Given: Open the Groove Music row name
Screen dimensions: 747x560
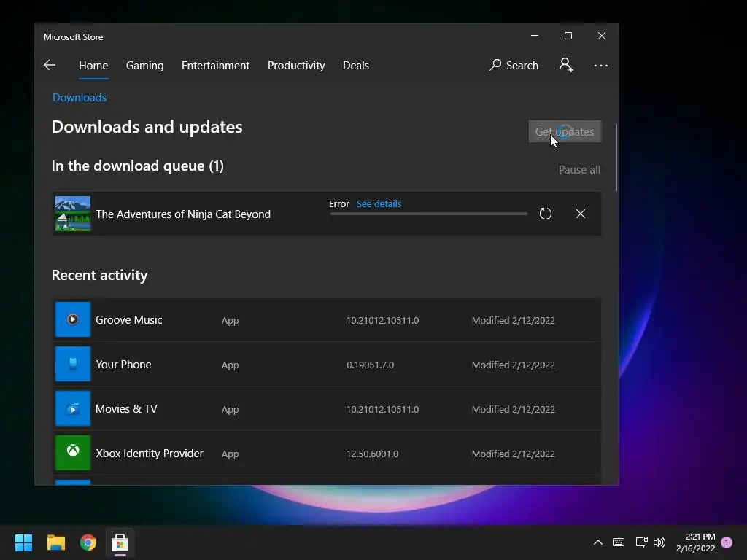Looking at the screenshot, I should [129, 320].
